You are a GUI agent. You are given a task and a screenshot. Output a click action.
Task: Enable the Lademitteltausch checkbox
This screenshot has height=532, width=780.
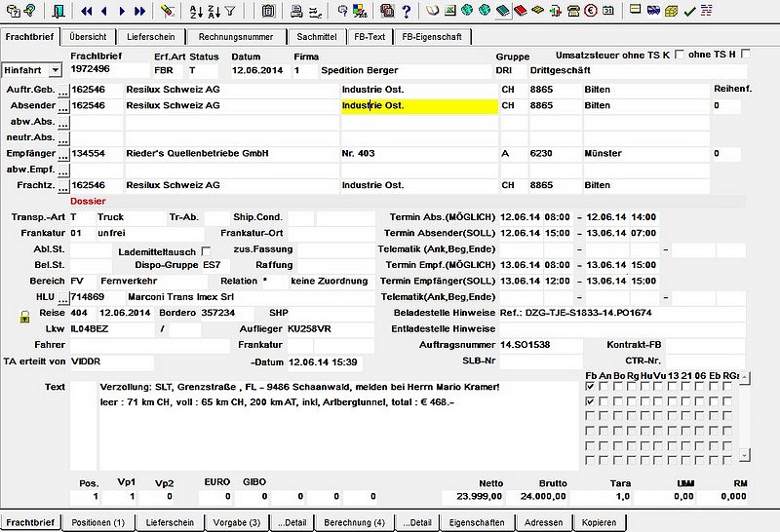click(206, 251)
